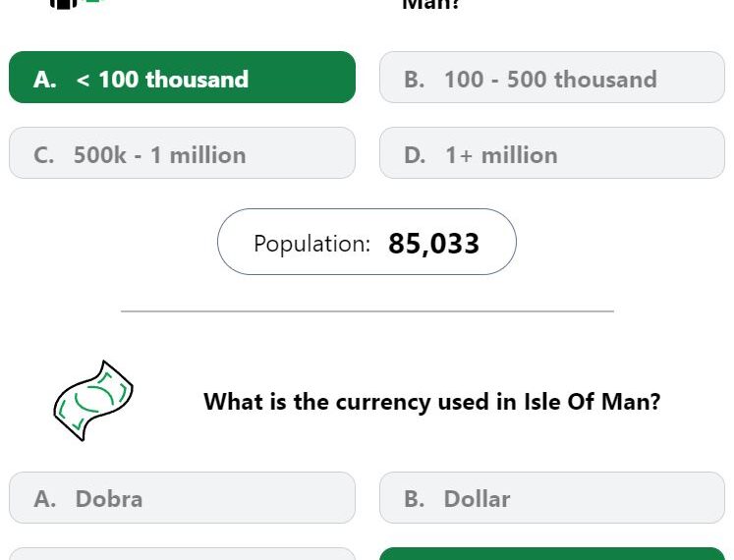Click the 'C.' letter beside 500k - 1 million
This screenshot has height=560, width=734.
pyautogui.click(x=44, y=155)
